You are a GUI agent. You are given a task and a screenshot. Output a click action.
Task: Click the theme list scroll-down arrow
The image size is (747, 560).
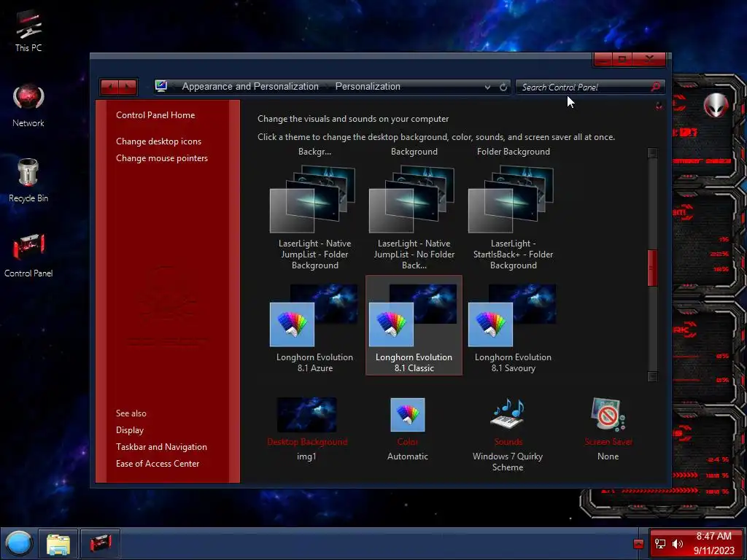[x=653, y=377]
